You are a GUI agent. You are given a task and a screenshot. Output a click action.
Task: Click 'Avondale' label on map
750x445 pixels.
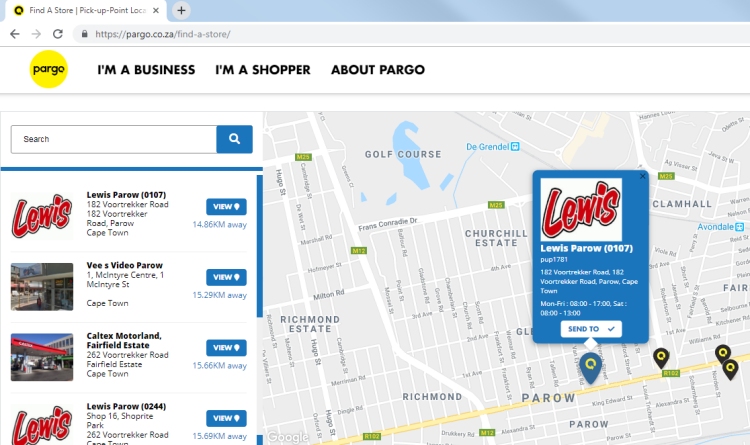(x=715, y=227)
